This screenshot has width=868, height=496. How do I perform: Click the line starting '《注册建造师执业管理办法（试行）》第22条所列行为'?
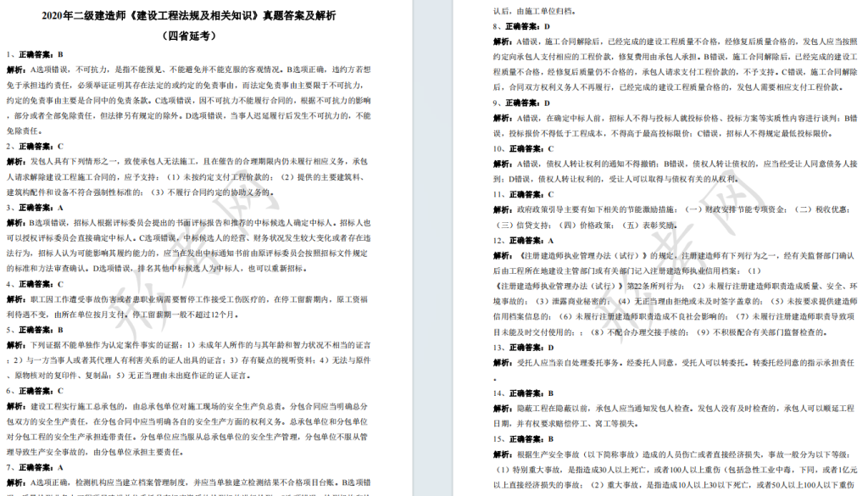tap(675, 287)
